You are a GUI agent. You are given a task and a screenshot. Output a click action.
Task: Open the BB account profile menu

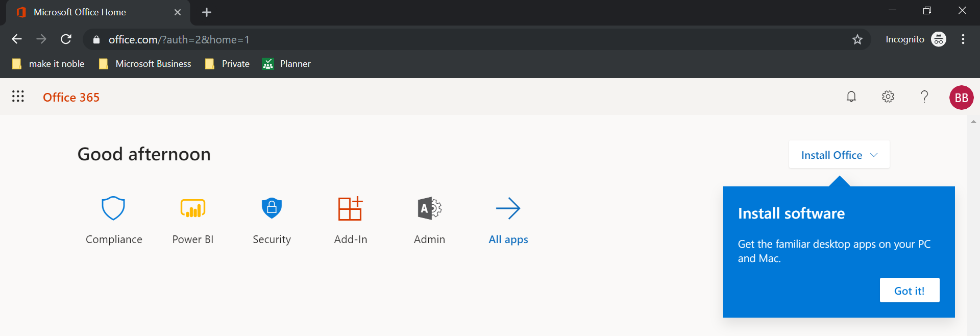[961, 98]
